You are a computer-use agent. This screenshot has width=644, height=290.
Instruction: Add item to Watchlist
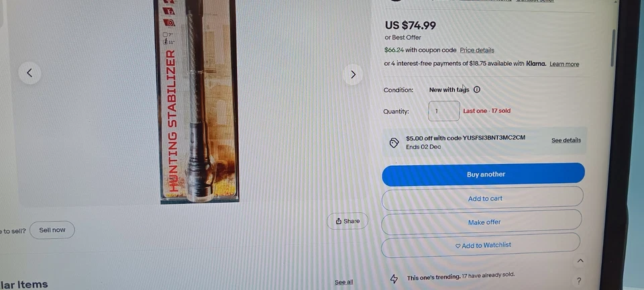point(481,245)
